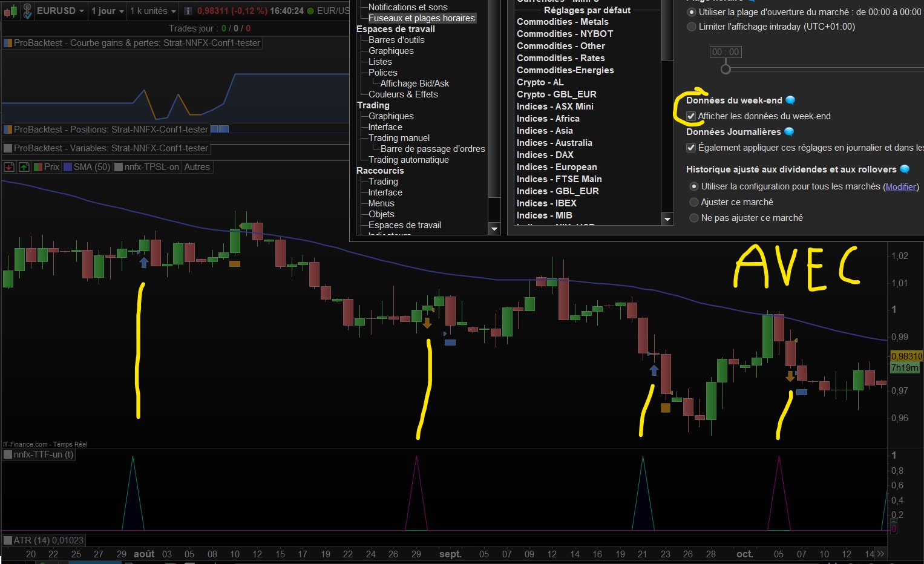Screen dimensions: 924x564
Task: Select Indices - ASX Mini in market list
Action: coord(555,107)
